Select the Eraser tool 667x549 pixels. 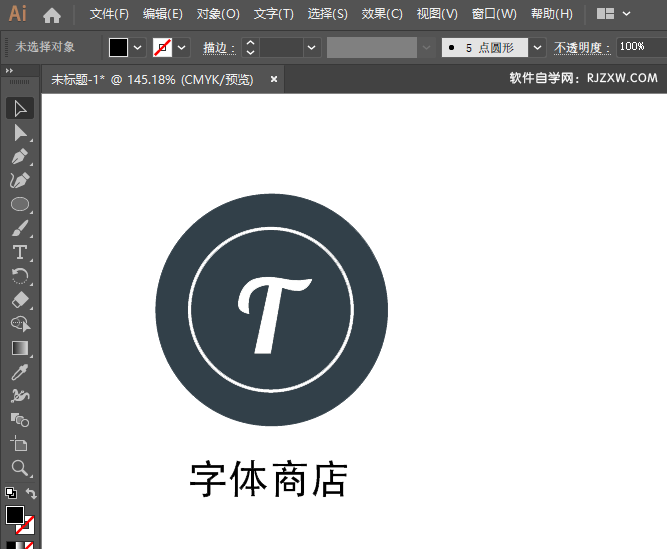pyautogui.click(x=20, y=300)
